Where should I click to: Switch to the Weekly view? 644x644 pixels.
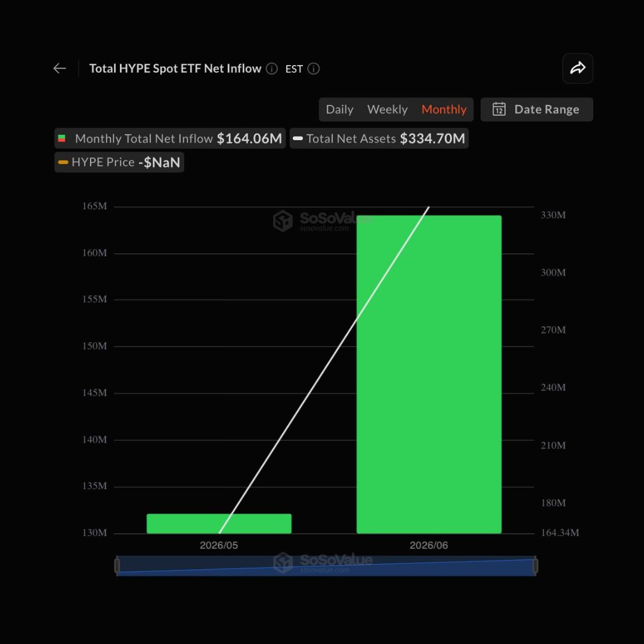point(388,109)
